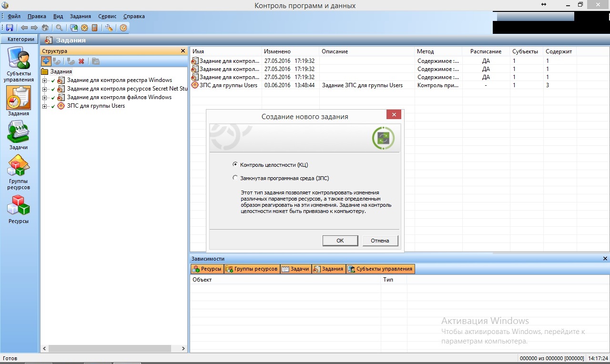Image resolution: width=610 pixels, height=364 pixels.
Task: Select the Группы ресурсов category icon in sidebar
Action: [19, 166]
